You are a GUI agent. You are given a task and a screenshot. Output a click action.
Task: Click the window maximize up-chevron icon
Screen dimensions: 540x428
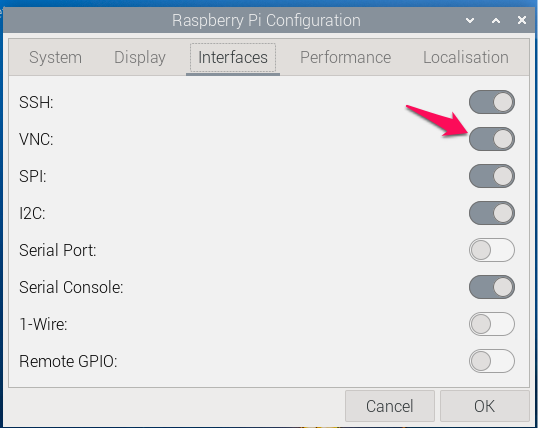coord(496,20)
